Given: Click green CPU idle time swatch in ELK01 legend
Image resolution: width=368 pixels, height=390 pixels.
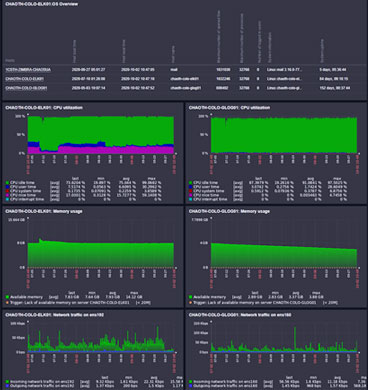Looking at the screenshot, I should tap(7, 183).
